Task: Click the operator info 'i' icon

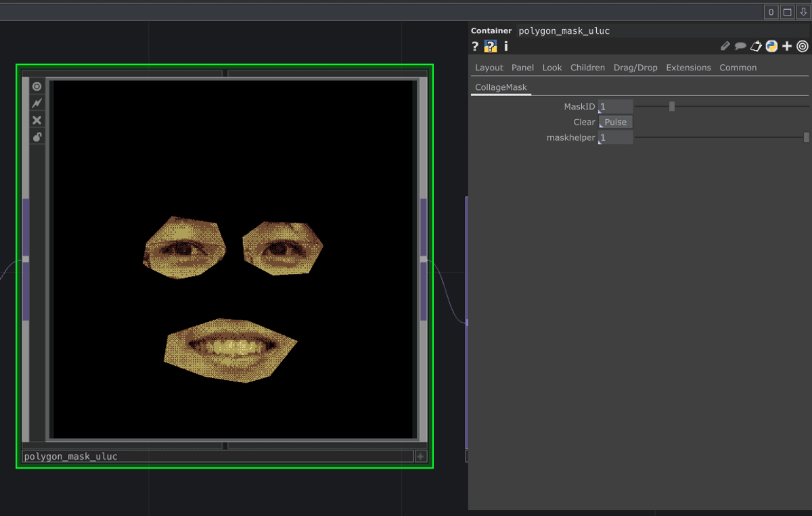Action: (x=505, y=47)
